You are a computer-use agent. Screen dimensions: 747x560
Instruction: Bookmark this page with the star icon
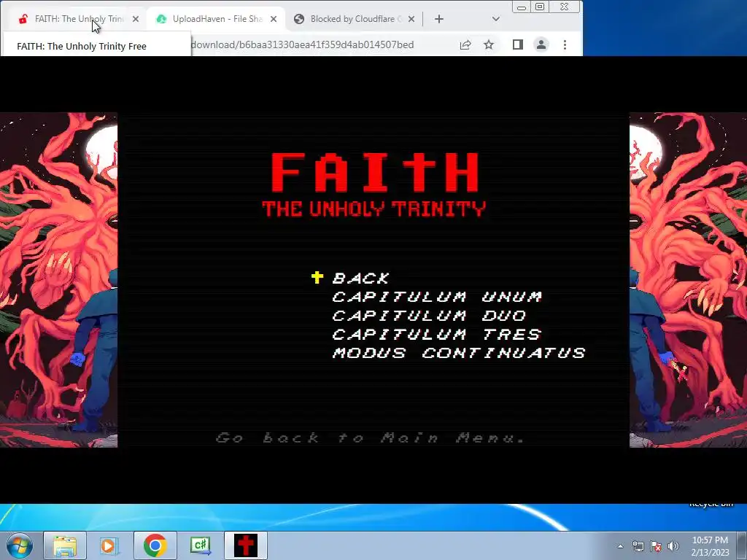[489, 44]
